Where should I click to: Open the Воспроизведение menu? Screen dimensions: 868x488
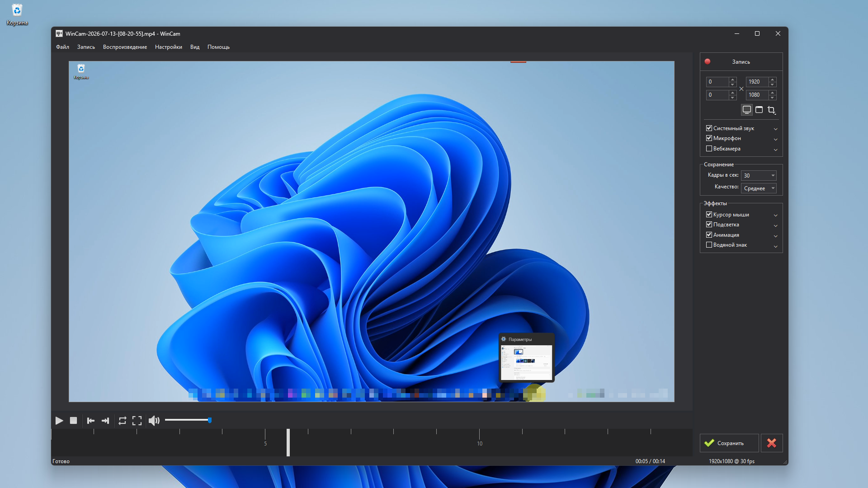point(125,47)
